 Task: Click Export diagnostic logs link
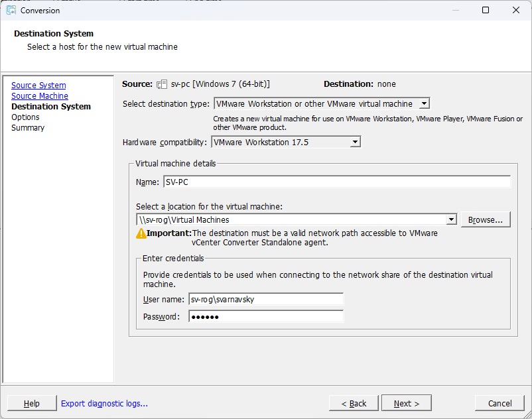(x=104, y=403)
